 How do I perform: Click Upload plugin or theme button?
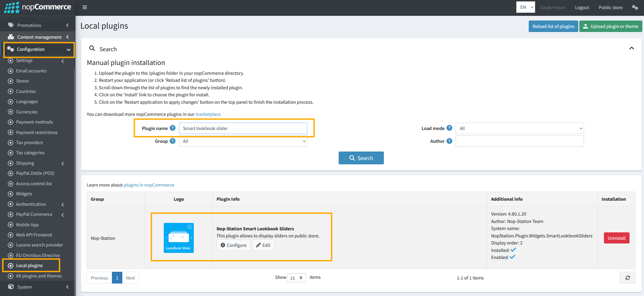(x=611, y=26)
